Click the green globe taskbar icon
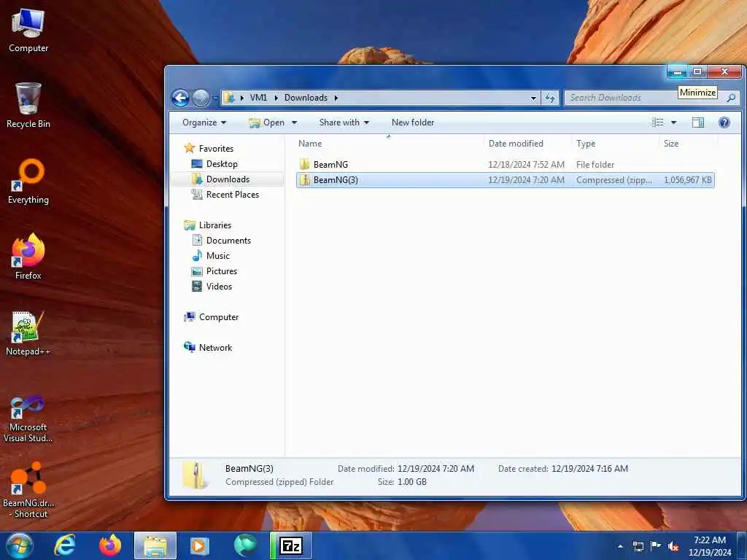747x560 pixels. pyautogui.click(x=245, y=545)
